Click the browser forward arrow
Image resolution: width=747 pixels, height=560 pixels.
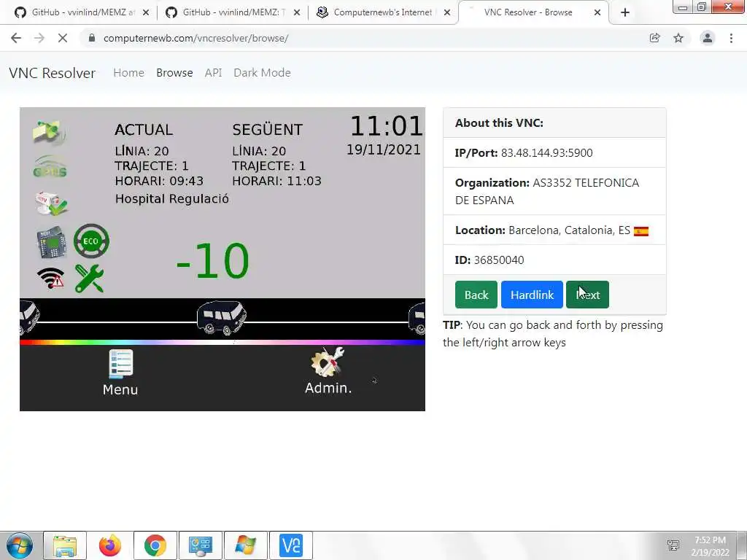(x=39, y=38)
